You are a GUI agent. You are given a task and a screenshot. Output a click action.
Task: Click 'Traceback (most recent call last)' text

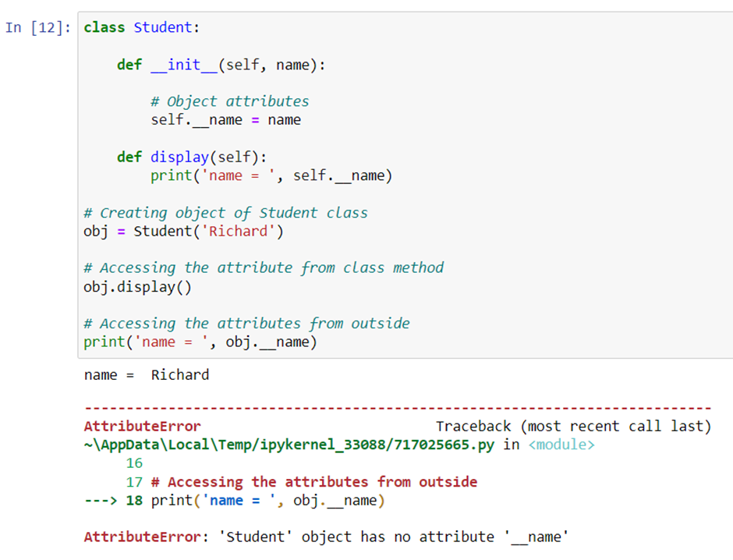click(x=574, y=427)
